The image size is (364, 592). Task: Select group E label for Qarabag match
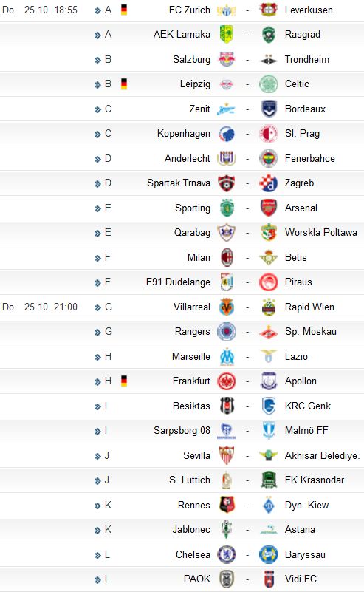point(108,233)
